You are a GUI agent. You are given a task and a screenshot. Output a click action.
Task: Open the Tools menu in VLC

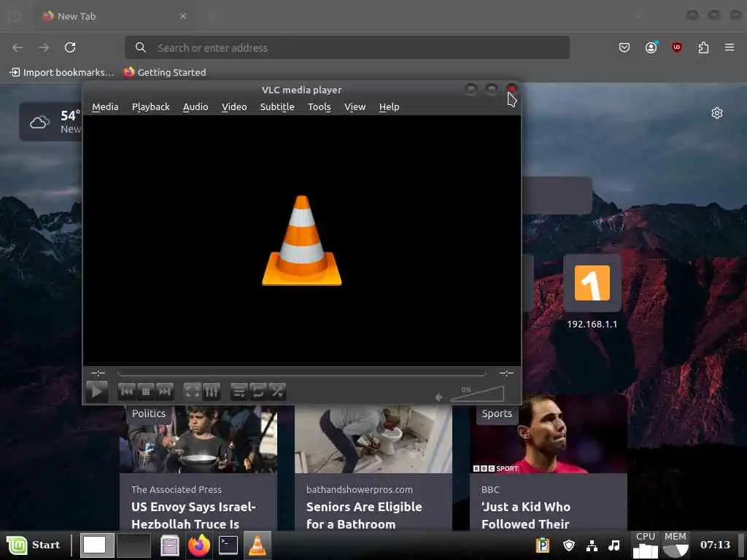320,106
